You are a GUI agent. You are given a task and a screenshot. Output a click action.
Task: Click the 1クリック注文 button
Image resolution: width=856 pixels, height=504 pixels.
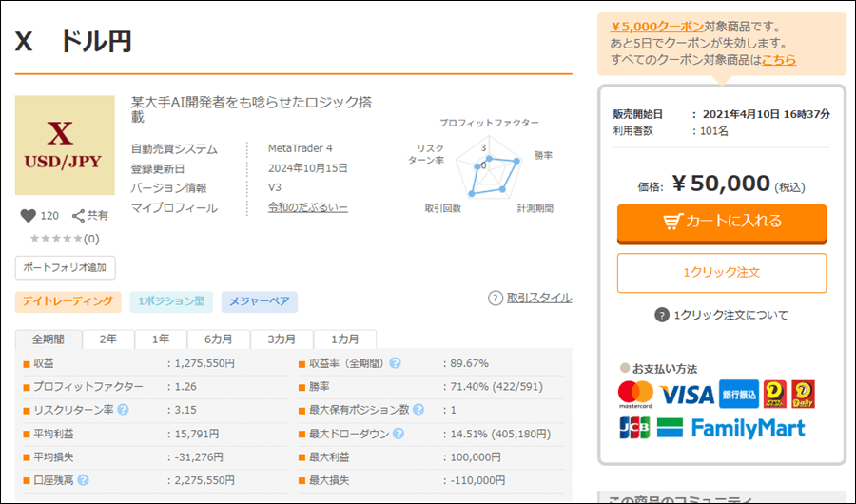tap(721, 273)
